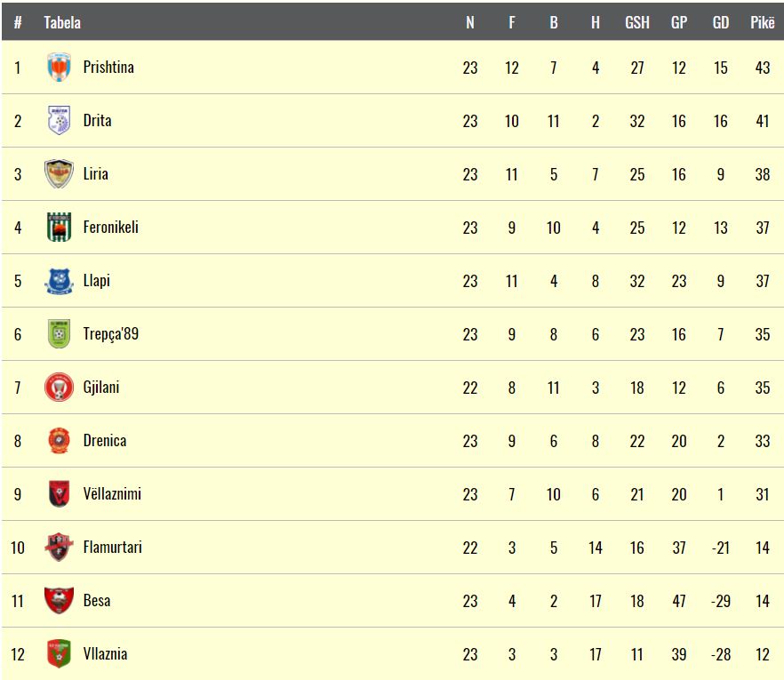This screenshot has width=784, height=680.
Task: Click the Llapi blue club logo
Action: [x=59, y=281]
